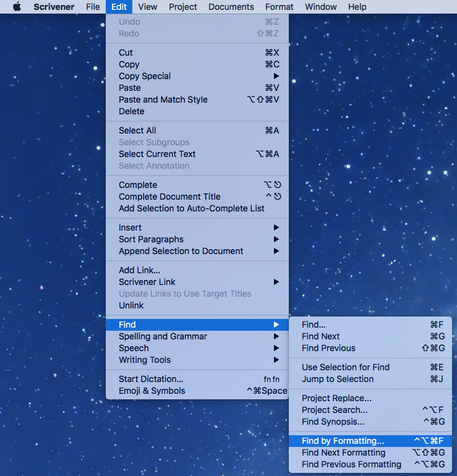Screen dimensions: 457x476
Task: Open the View menu
Action: click(x=148, y=7)
